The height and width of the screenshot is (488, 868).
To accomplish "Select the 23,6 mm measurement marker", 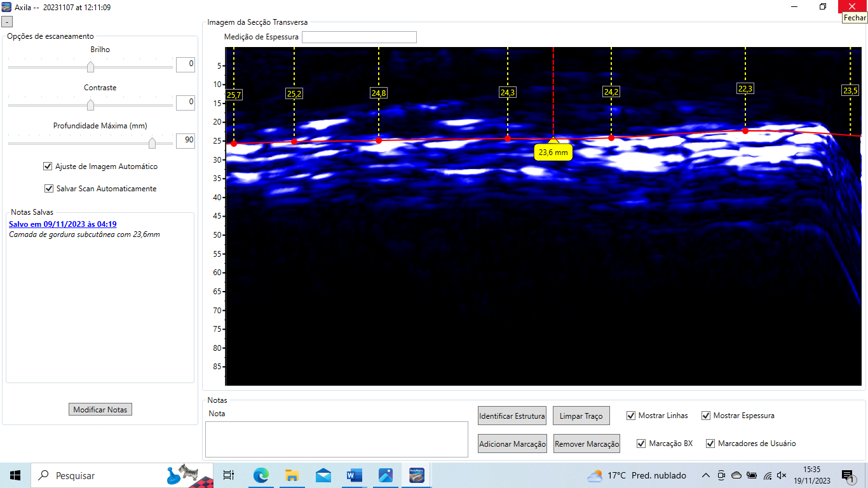I will pyautogui.click(x=553, y=152).
